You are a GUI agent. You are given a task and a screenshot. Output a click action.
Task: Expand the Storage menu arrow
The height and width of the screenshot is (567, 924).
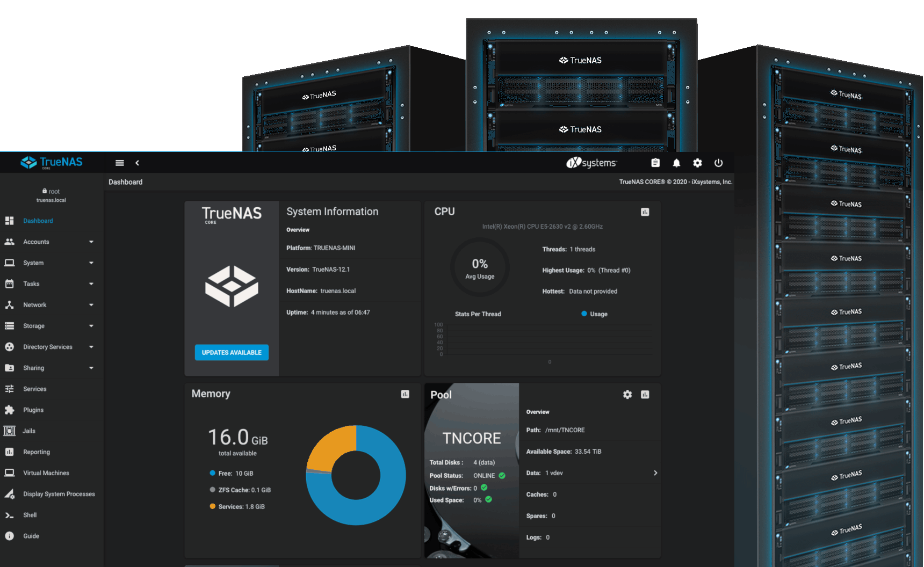coord(91,325)
